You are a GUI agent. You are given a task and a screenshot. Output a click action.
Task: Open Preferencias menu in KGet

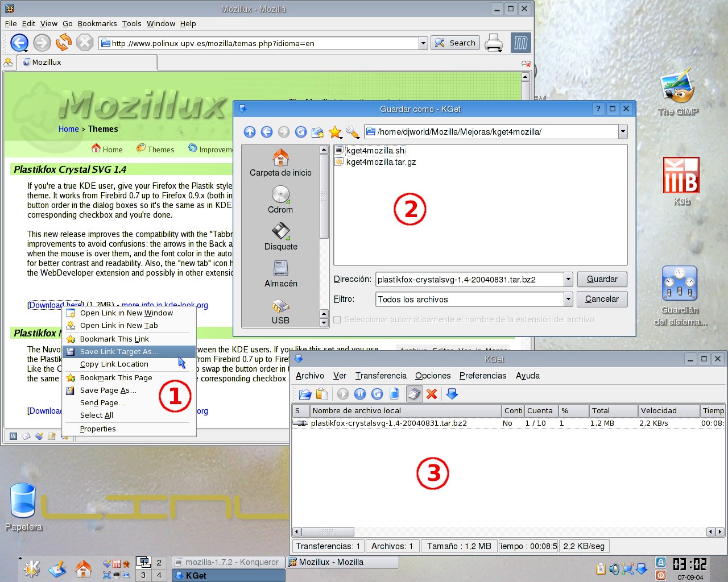(x=483, y=376)
